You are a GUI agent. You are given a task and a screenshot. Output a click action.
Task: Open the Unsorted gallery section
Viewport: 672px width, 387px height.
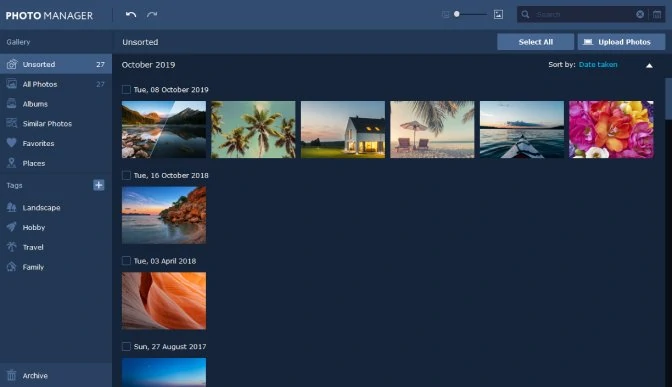point(56,64)
